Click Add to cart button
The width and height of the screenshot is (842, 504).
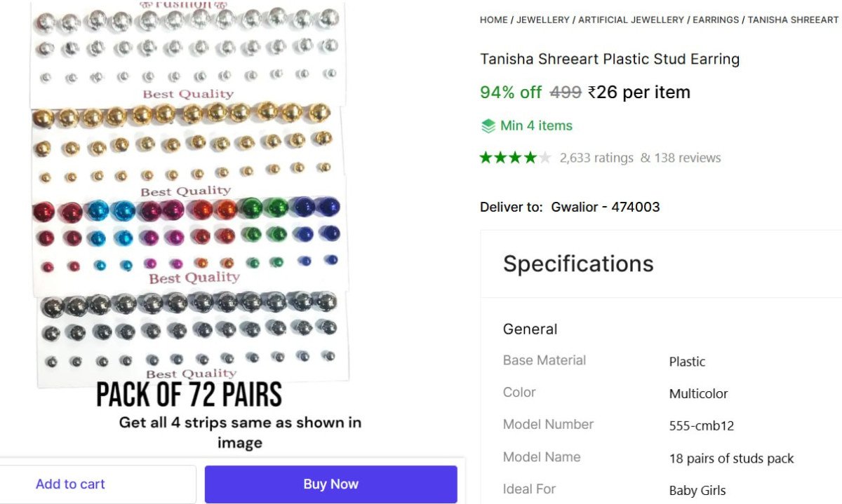70,484
